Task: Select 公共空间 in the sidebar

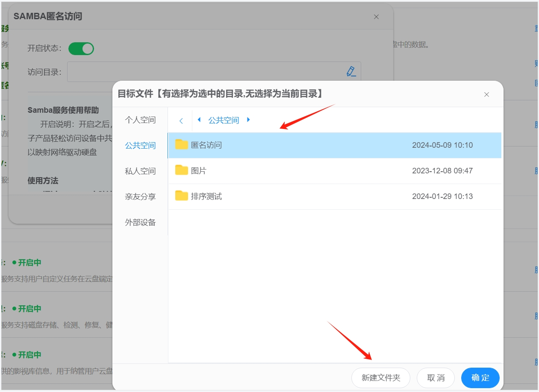Action: (x=140, y=146)
